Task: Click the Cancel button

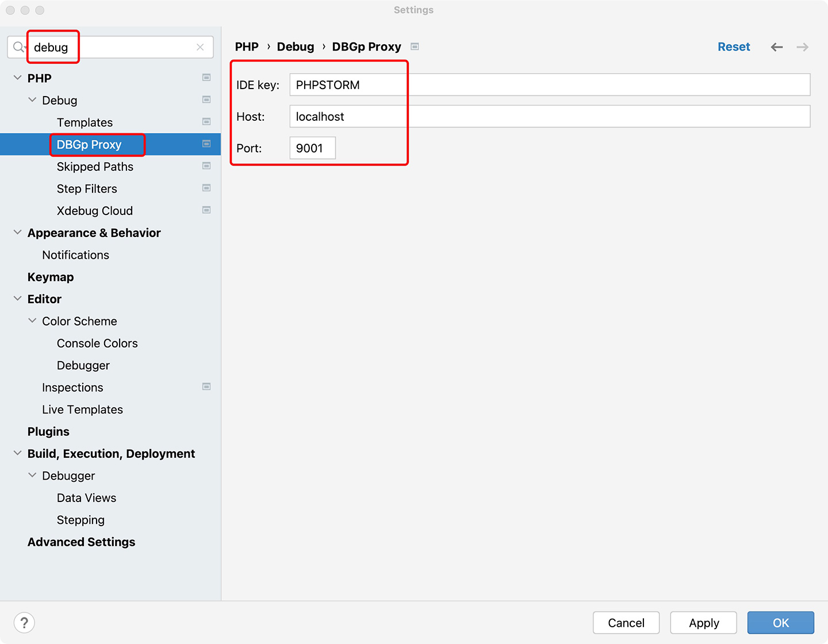Action: click(626, 623)
